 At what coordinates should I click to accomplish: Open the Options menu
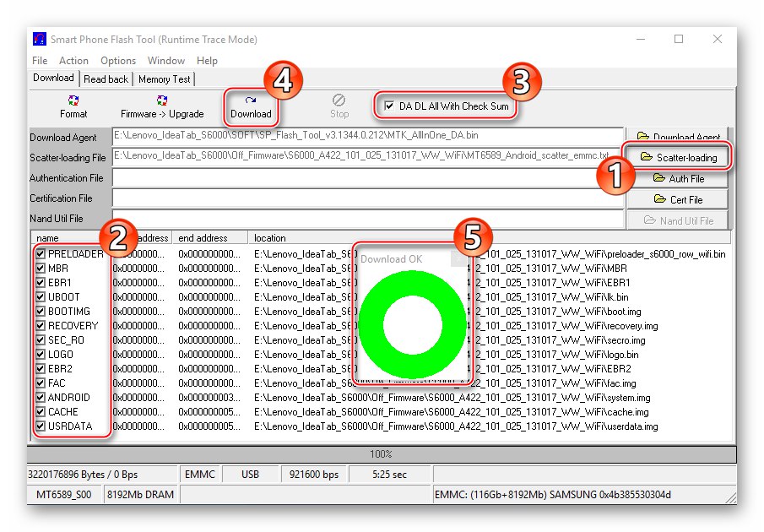pos(118,61)
